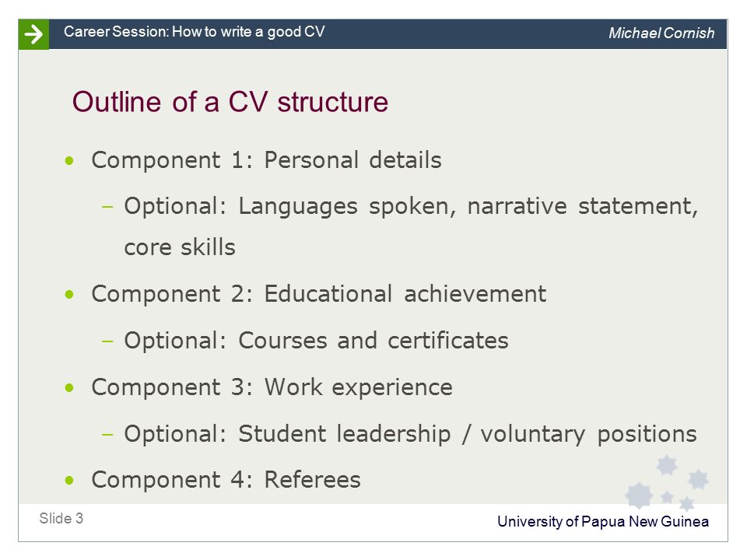Select Component 2: Educational achievement text
747x560 pixels.
(319, 294)
